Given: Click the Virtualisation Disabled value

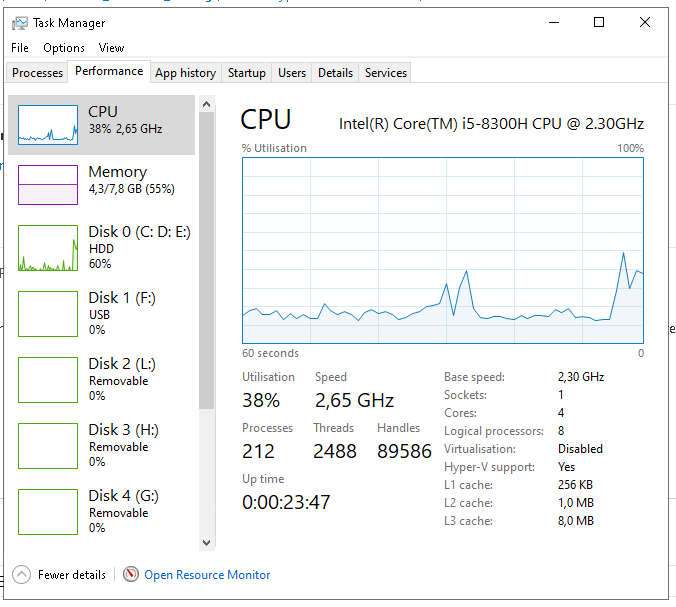Looking at the screenshot, I should (580, 449).
